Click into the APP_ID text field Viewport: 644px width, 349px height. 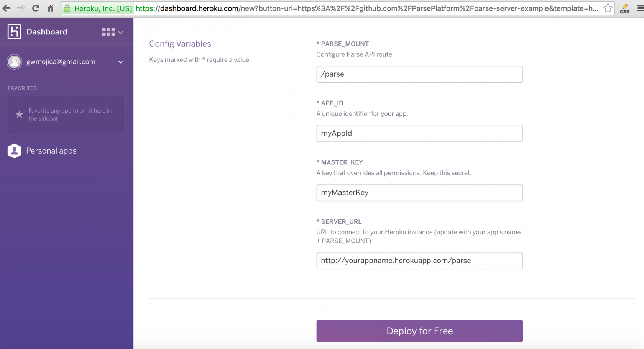[x=419, y=133]
